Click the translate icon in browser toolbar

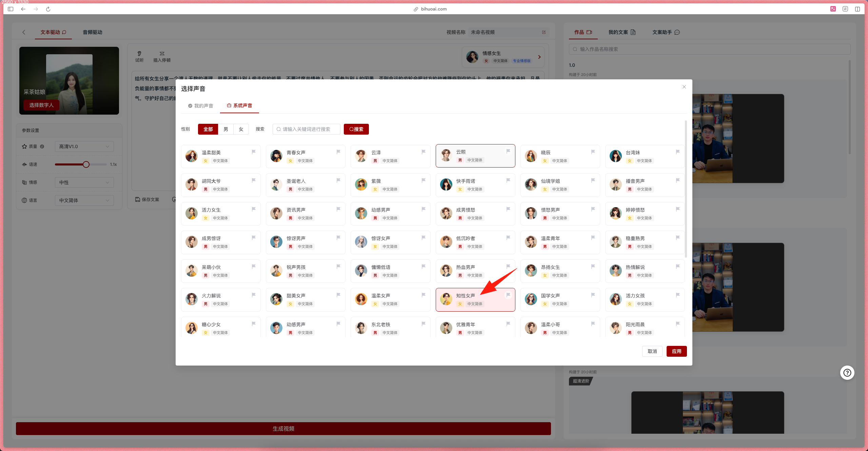(x=833, y=9)
